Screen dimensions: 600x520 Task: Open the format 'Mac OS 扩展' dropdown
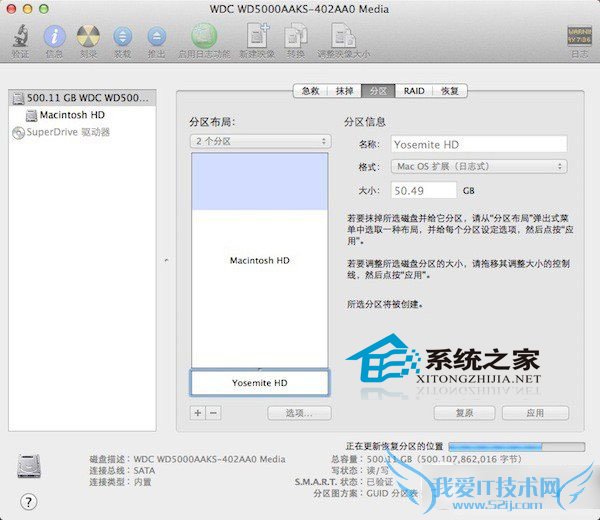(x=479, y=166)
